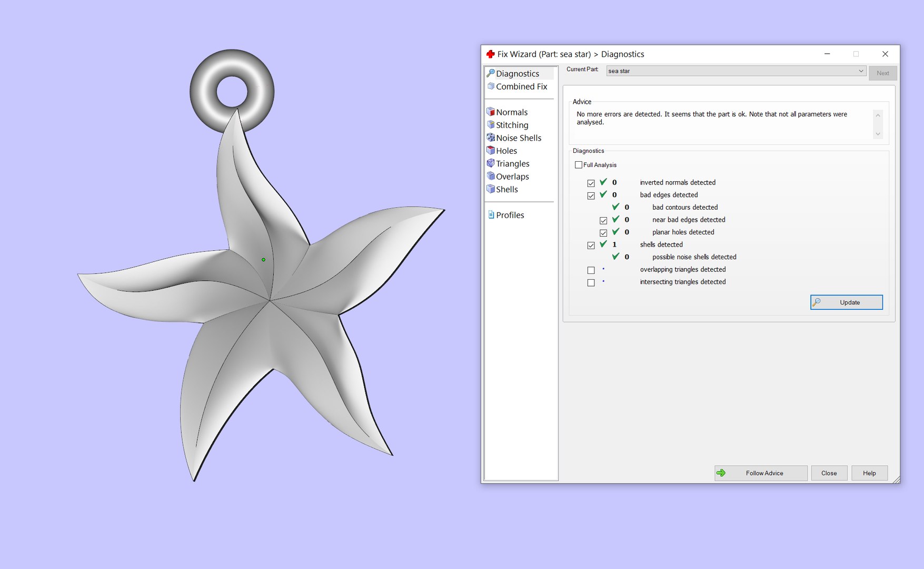Viewport: 924px width, 569px height.
Task: Click Advice box scroll down arrow
Action: tap(878, 134)
